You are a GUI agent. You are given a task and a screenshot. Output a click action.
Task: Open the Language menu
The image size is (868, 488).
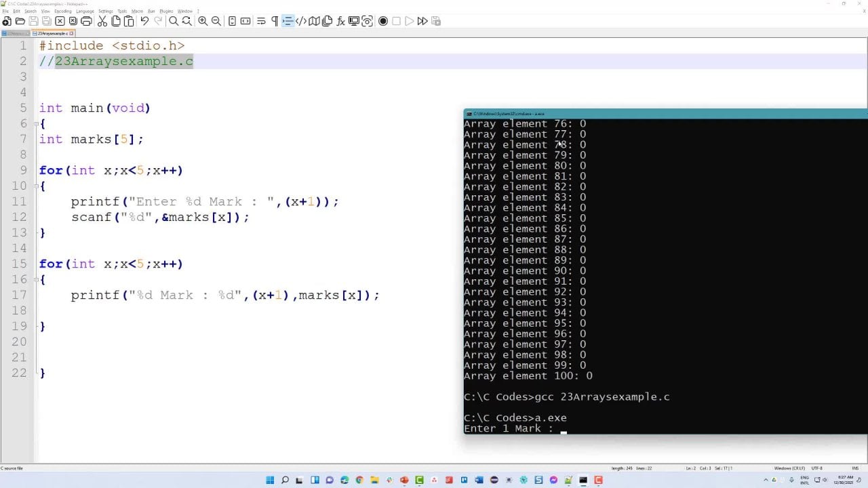point(85,12)
